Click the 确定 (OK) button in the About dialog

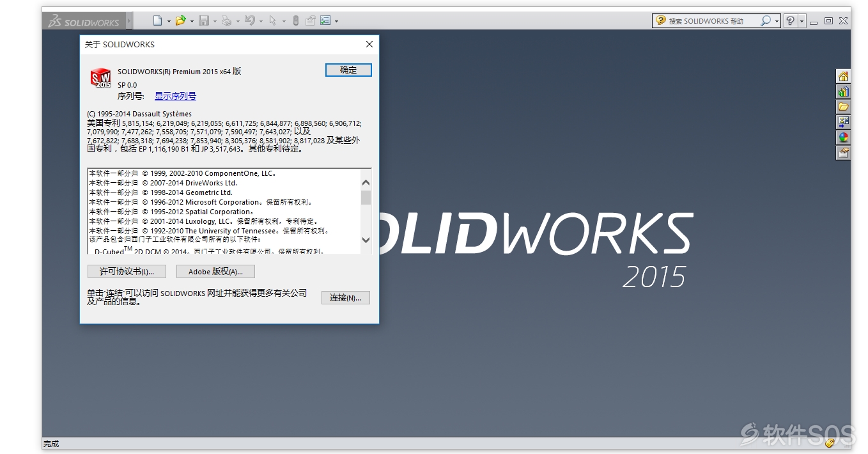pos(348,70)
